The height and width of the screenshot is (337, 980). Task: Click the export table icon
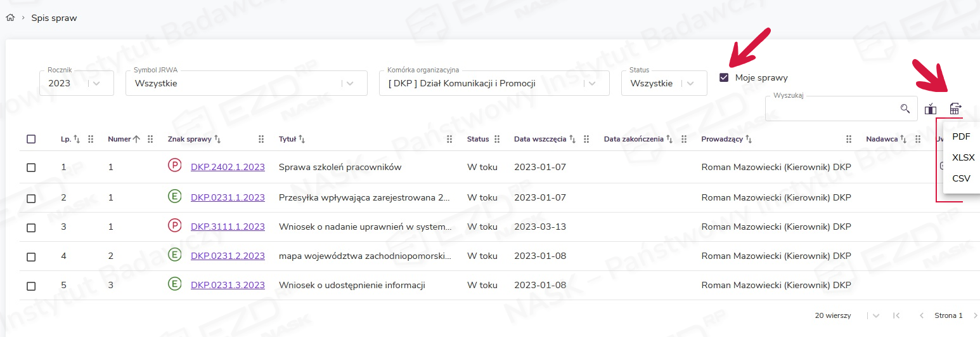[955, 109]
